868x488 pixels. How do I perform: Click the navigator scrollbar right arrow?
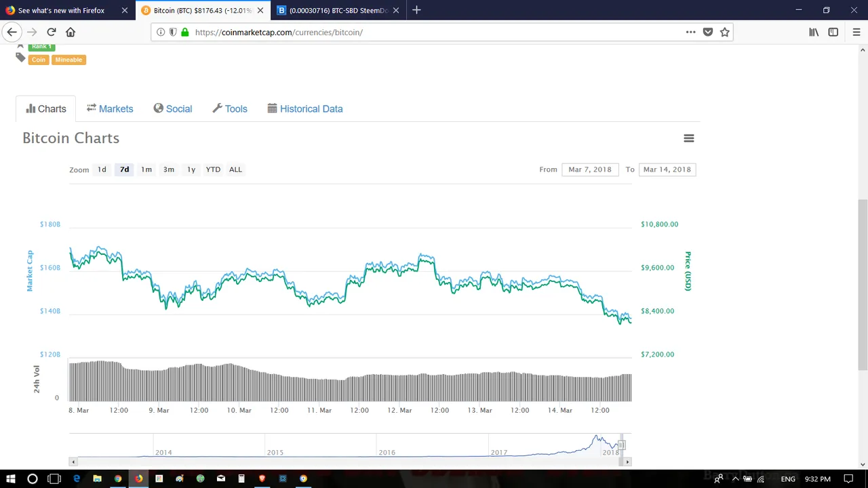pos(627,462)
